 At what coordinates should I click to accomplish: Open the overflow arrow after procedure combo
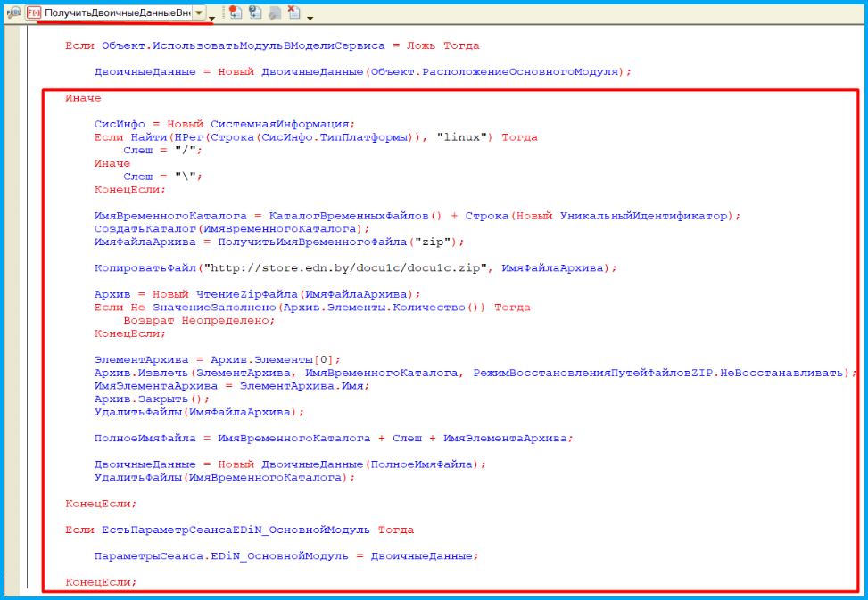(x=212, y=18)
